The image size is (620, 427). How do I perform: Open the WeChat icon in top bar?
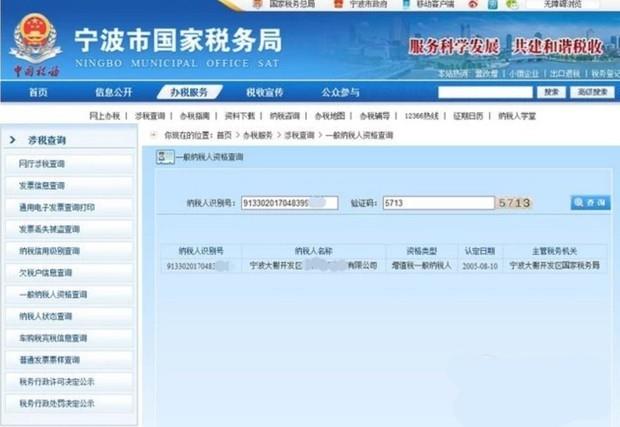[512, 4]
